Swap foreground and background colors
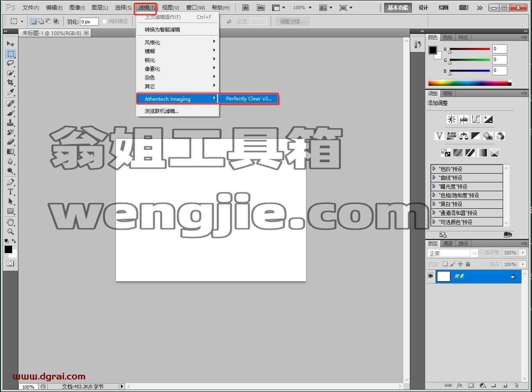 pyautogui.click(x=14, y=241)
